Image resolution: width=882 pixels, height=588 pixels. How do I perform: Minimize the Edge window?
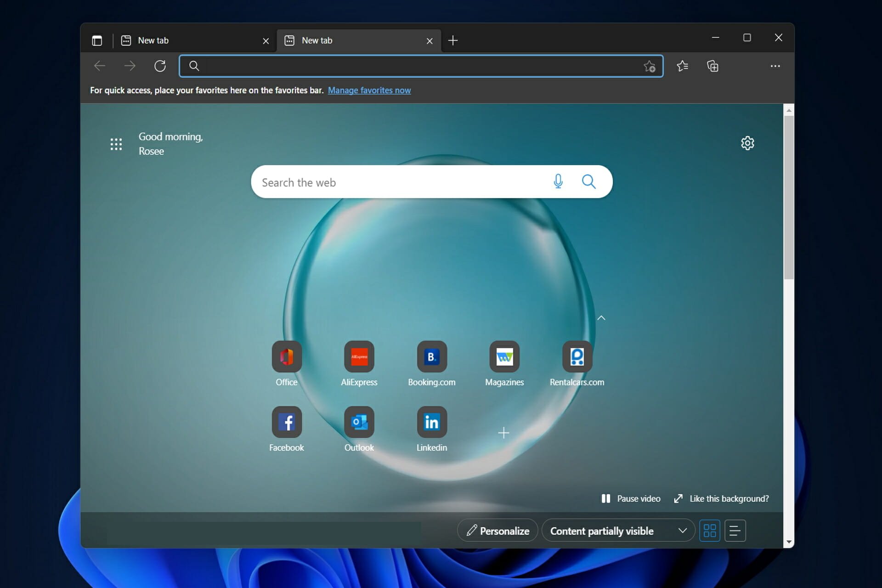pyautogui.click(x=715, y=38)
